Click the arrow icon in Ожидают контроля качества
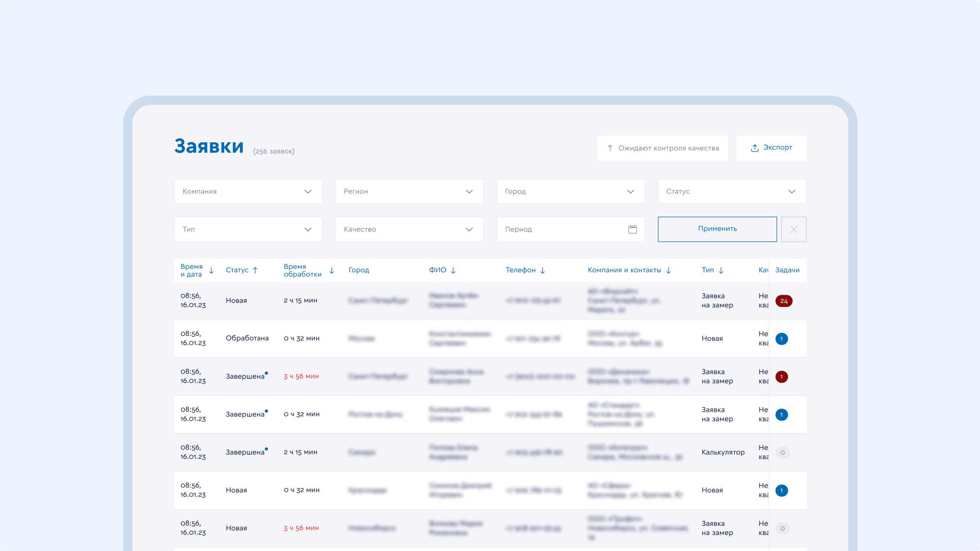 click(x=610, y=148)
